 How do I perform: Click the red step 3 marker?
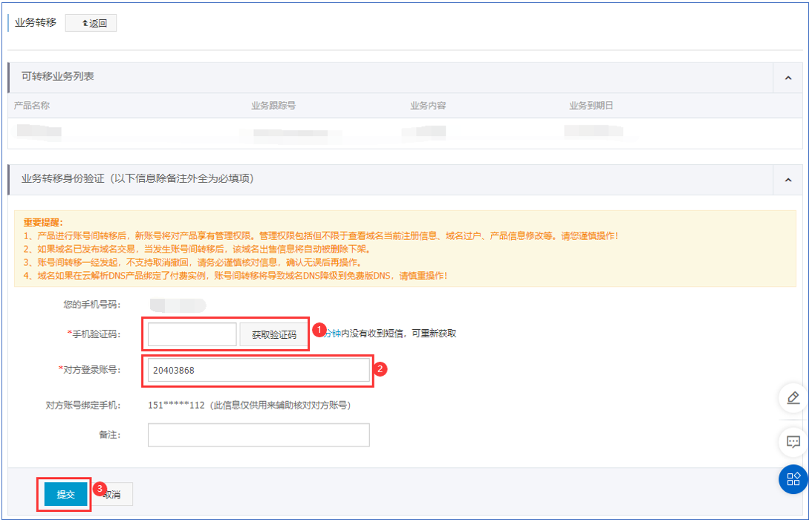click(x=101, y=488)
